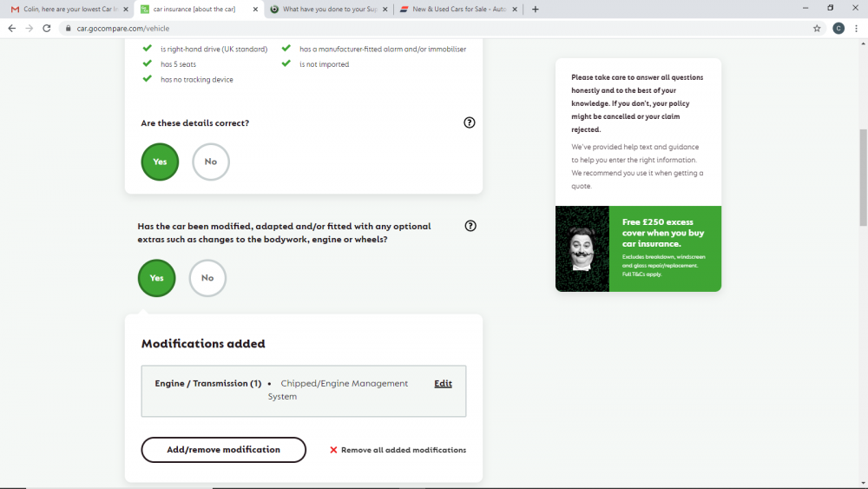This screenshot has height=489, width=868.
Task: Click 'Remove all added modifications' link
Action: tap(404, 450)
